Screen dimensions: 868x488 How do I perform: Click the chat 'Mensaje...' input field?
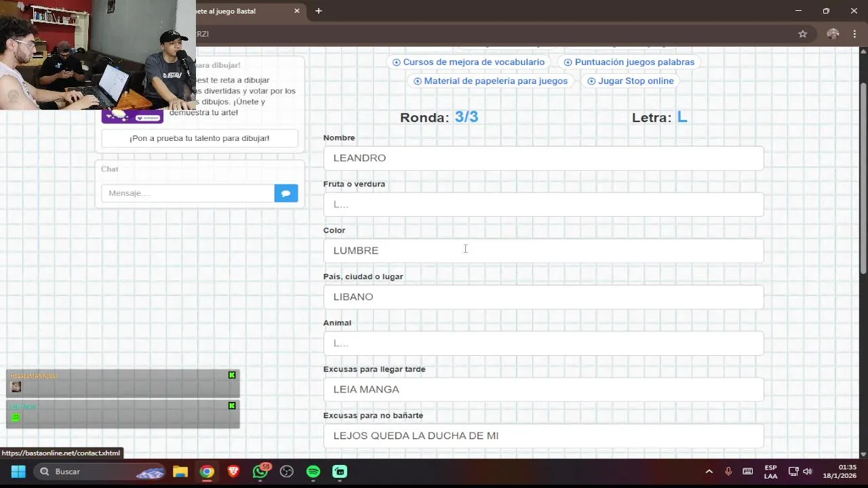(188, 193)
